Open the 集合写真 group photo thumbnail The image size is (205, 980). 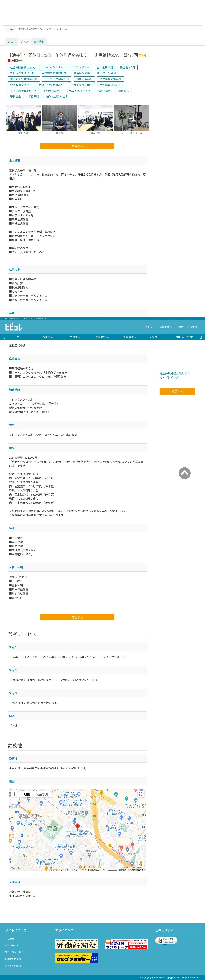[23, 118]
